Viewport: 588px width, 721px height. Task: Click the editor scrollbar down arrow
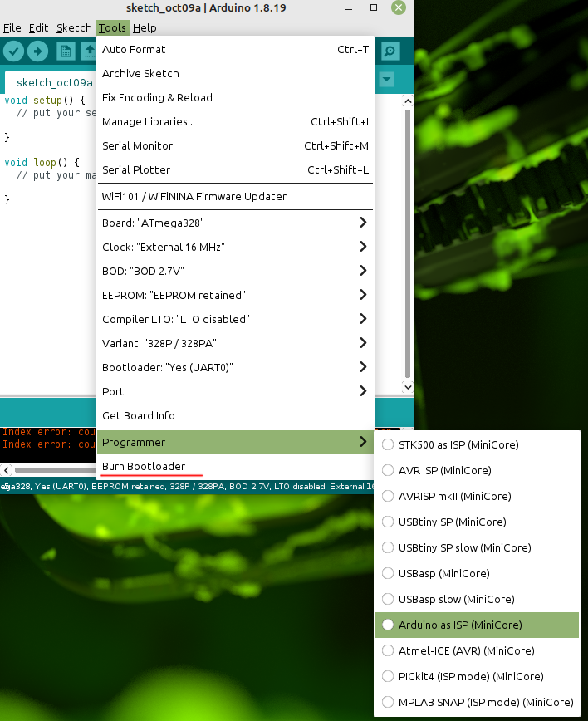407,387
